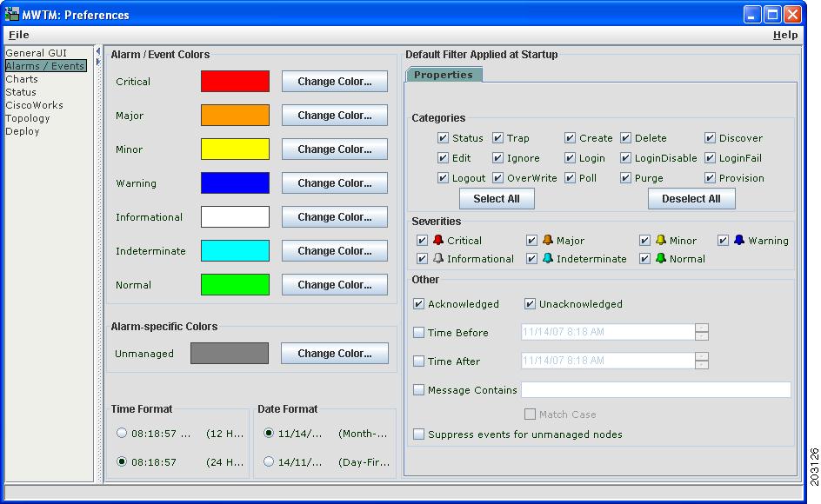
Task: Click the Time Before spinner up arrow
Action: 702,328
